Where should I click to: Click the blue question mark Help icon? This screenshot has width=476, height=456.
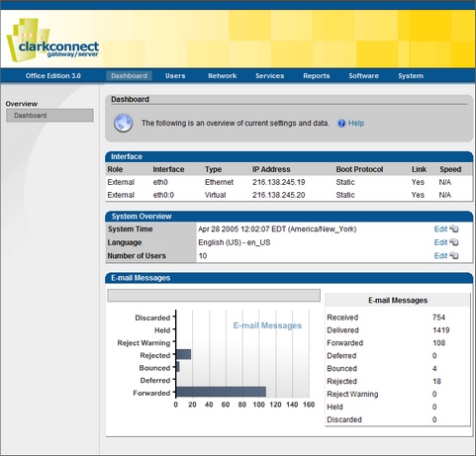tap(341, 124)
